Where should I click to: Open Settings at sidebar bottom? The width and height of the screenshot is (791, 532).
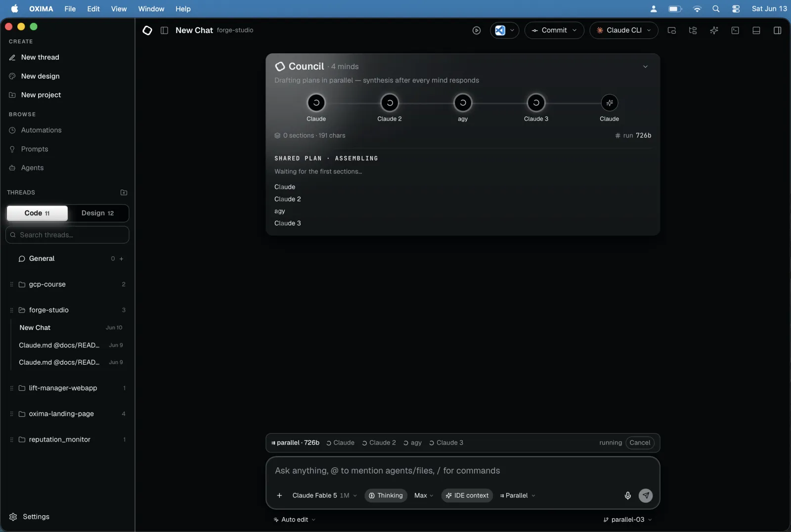(30, 517)
